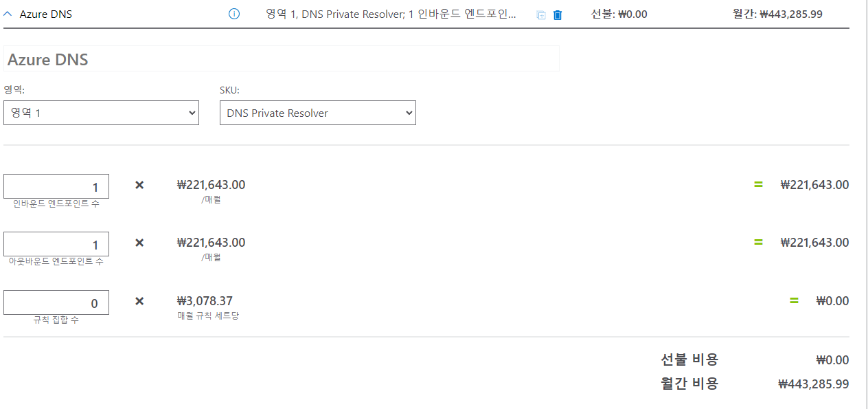Delete Azure DNS estimate with trash icon
This screenshot has width=868, height=409.
coord(558,14)
